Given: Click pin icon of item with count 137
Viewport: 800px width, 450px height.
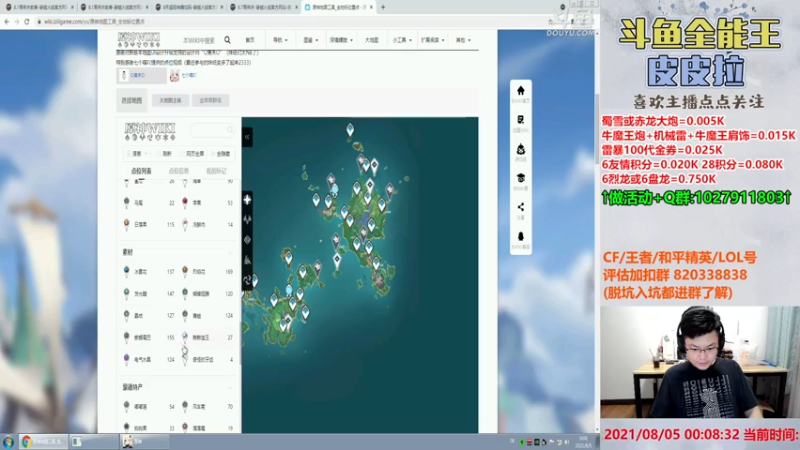Looking at the screenshot, I should pyautogui.click(x=127, y=271).
